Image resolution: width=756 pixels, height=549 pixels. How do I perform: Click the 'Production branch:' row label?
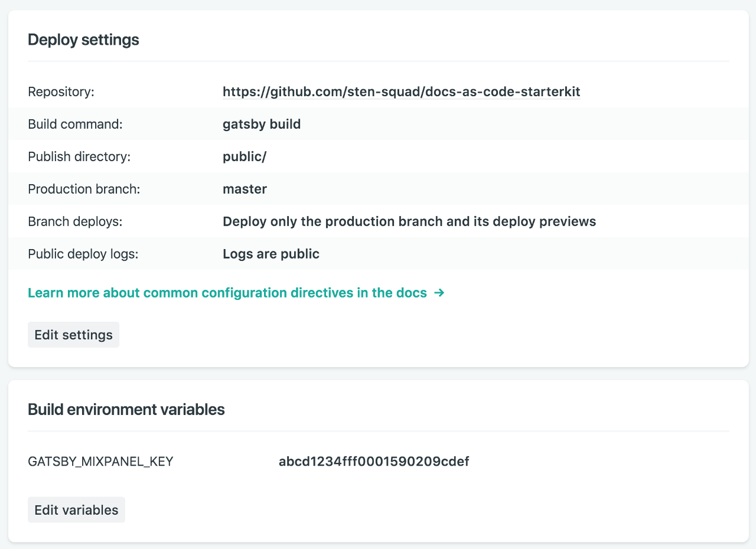coord(84,189)
